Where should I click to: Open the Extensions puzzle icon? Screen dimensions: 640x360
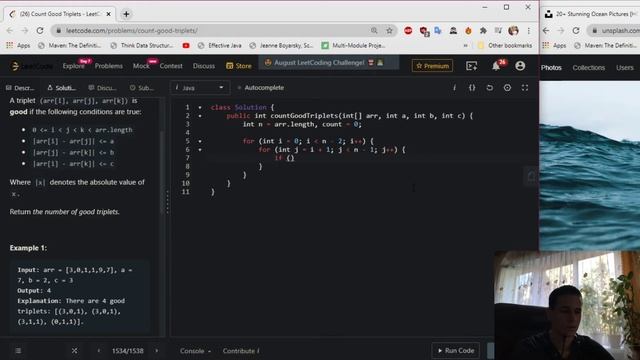pyautogui.click(x=483, y=31)
